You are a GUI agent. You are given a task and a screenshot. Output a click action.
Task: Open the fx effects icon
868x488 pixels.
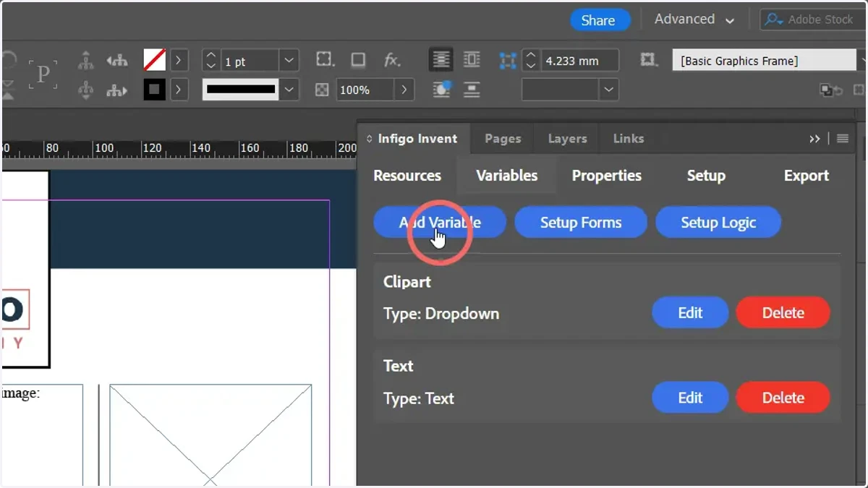[392, 60]
